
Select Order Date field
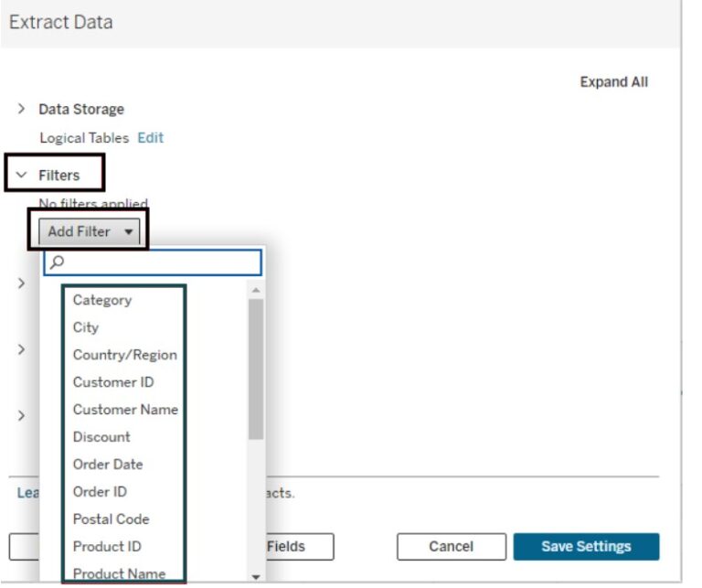pos(108,464)
